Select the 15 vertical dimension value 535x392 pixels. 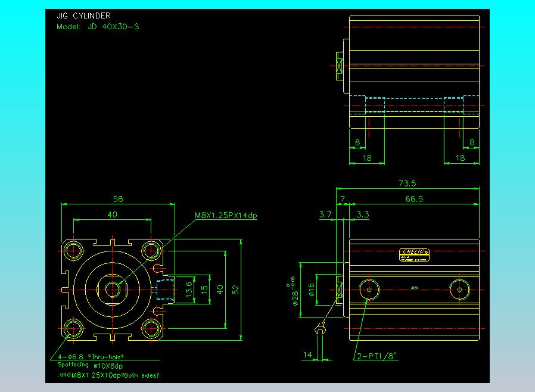click(204, 290)
